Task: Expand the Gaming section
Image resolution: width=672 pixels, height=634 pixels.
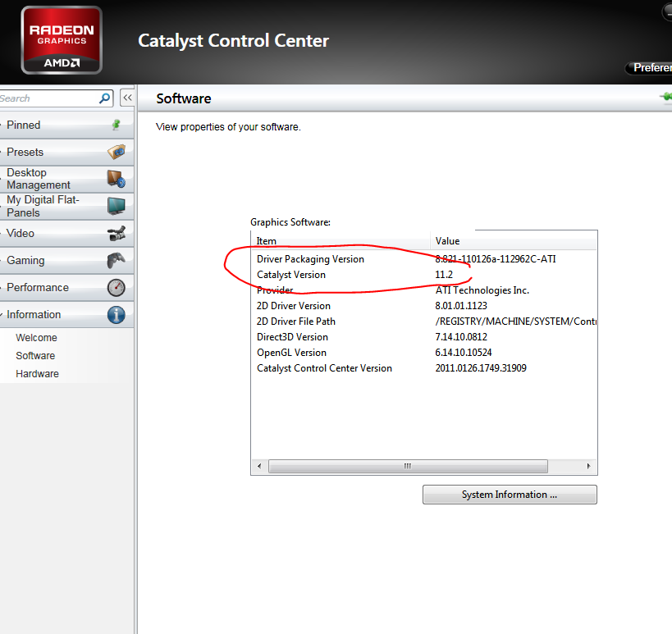Action: [66, 261]
